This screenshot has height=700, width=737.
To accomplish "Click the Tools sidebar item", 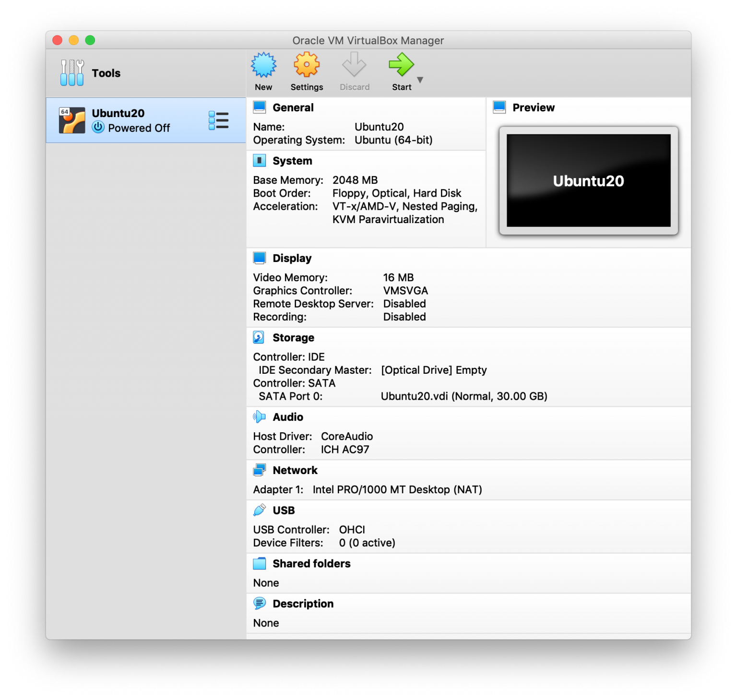I will [x=106, y=72].
